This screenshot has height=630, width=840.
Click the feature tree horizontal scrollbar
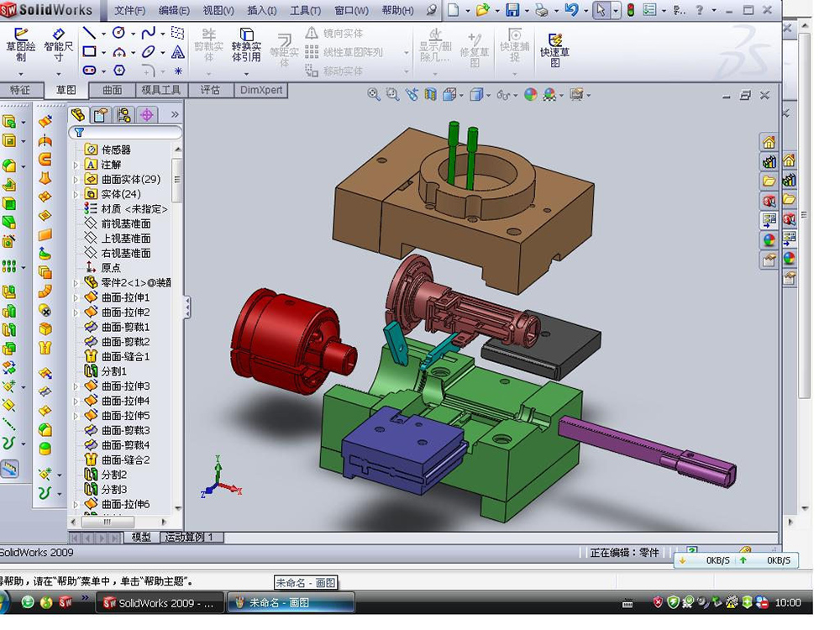point(118,522)
